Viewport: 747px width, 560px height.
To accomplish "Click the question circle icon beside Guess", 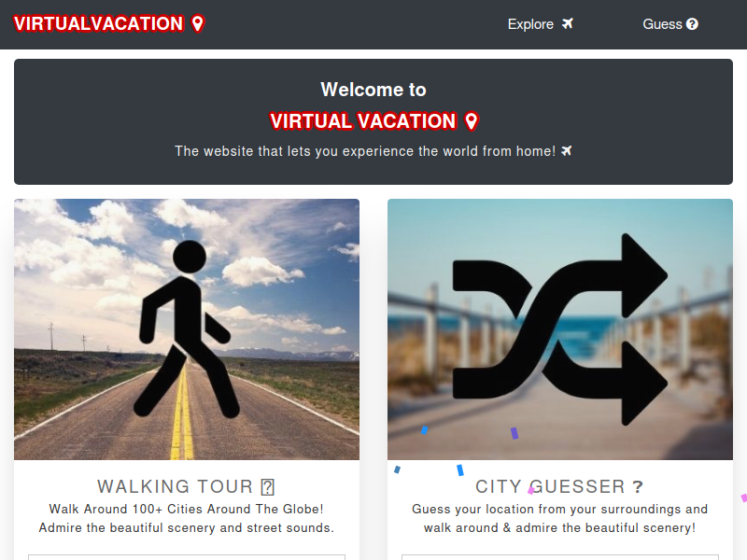I will click(692, 24).
